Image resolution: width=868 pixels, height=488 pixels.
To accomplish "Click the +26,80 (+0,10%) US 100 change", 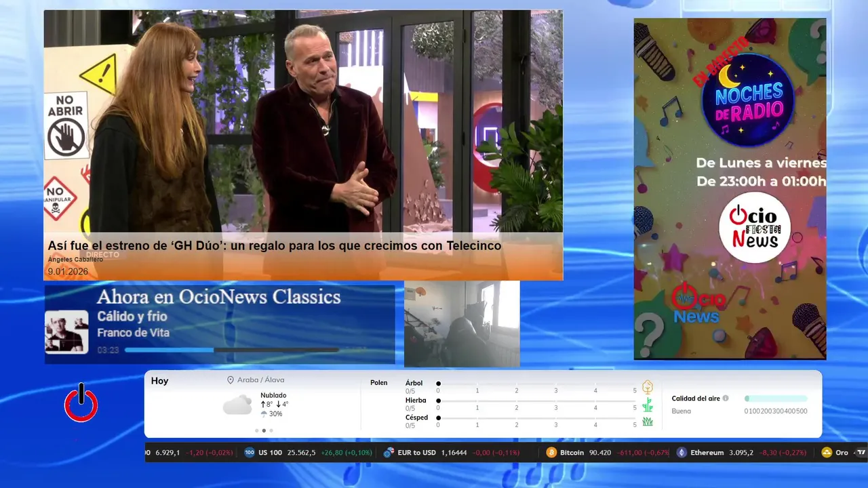I will point(347,452).
